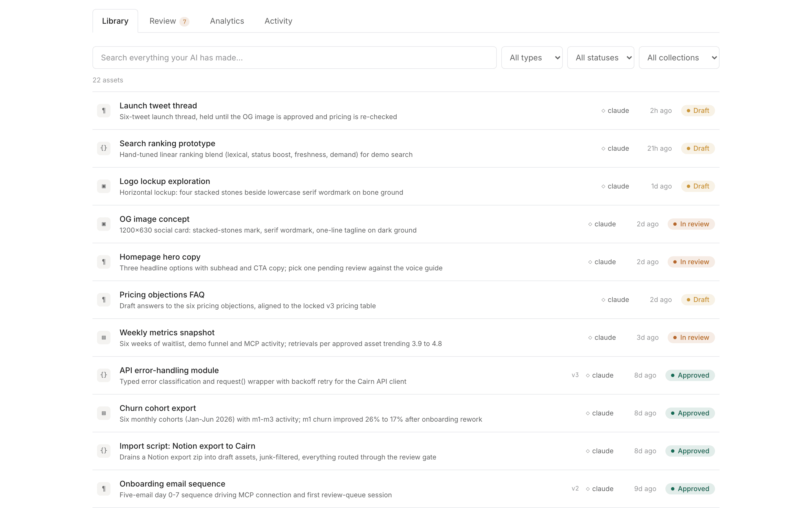
Task: Click the image-type icon for OG image concept
Action: point(104,224)
